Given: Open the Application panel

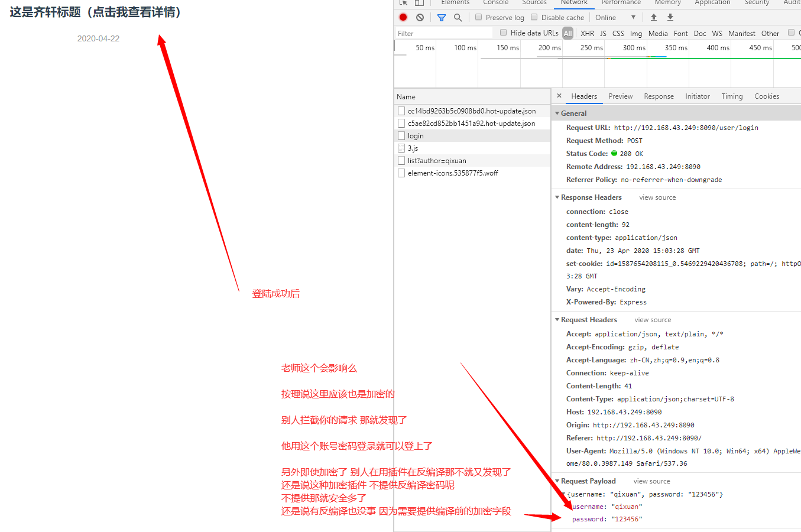Looking at the screenshot, I should (712, 2).
